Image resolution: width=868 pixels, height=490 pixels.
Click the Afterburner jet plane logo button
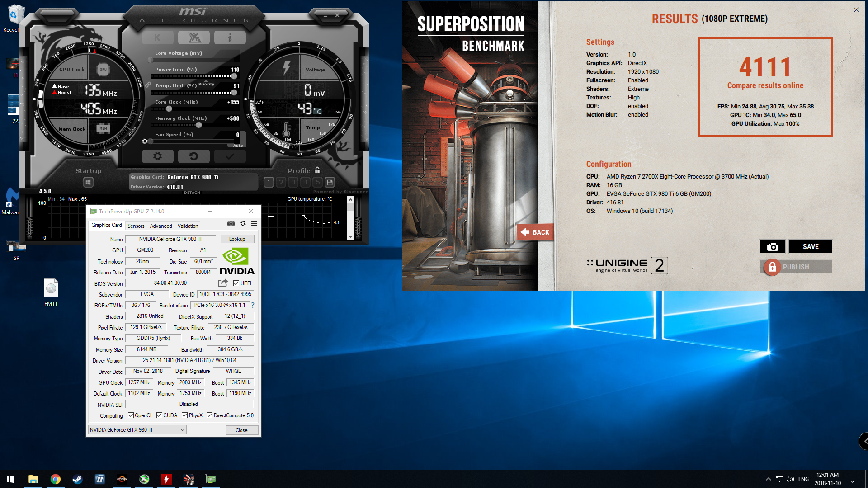point(193,38)
